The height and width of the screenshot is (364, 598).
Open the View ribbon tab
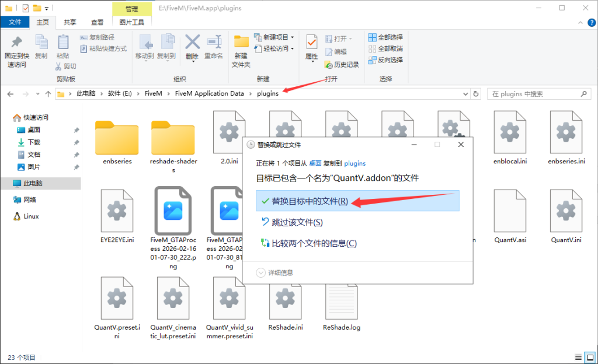point(97,22)
